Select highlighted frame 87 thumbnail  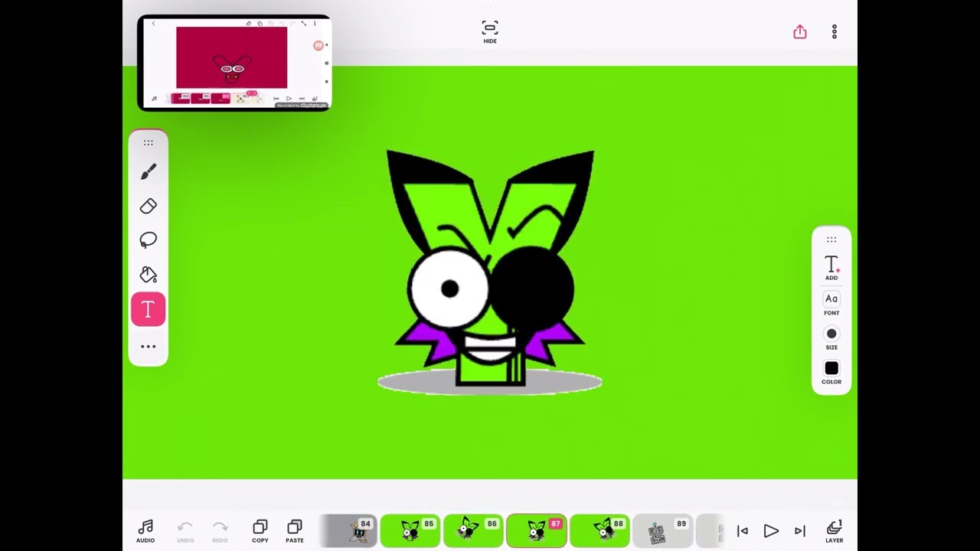click(537, 531)
